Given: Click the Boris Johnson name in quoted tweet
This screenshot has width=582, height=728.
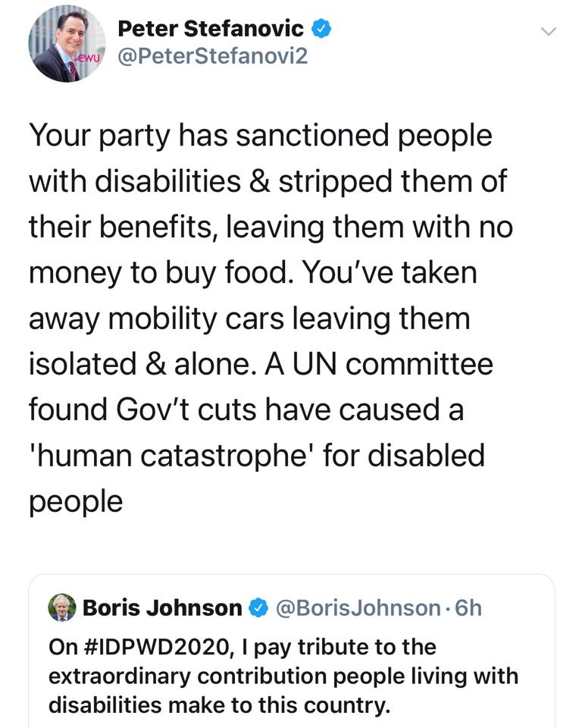Looking at the screenshot, I should click(x=162, y=607).
